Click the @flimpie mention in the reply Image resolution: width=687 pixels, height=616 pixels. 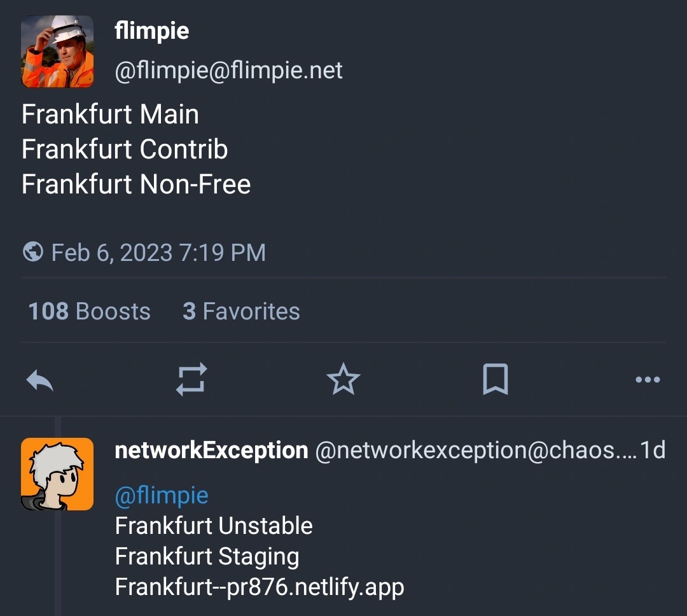[162, 495]
